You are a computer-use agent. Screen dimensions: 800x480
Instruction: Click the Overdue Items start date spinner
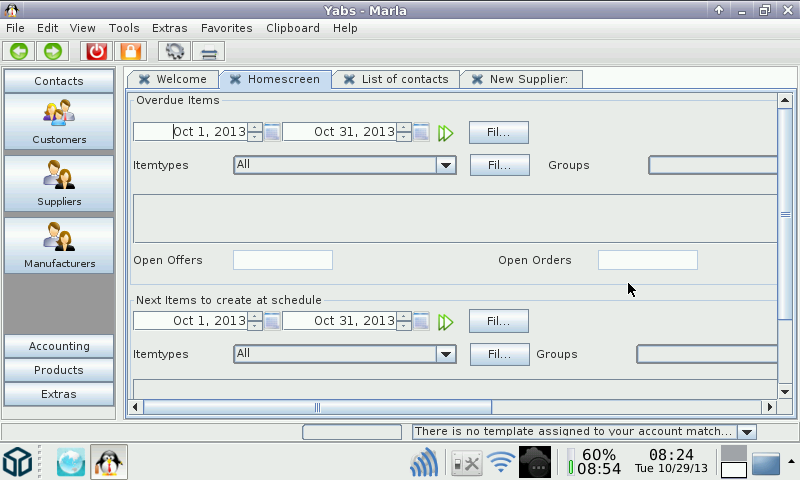[255, 132]
